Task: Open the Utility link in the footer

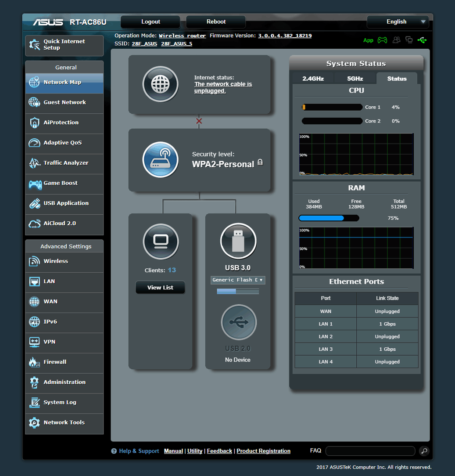Action: click(195, 451)
